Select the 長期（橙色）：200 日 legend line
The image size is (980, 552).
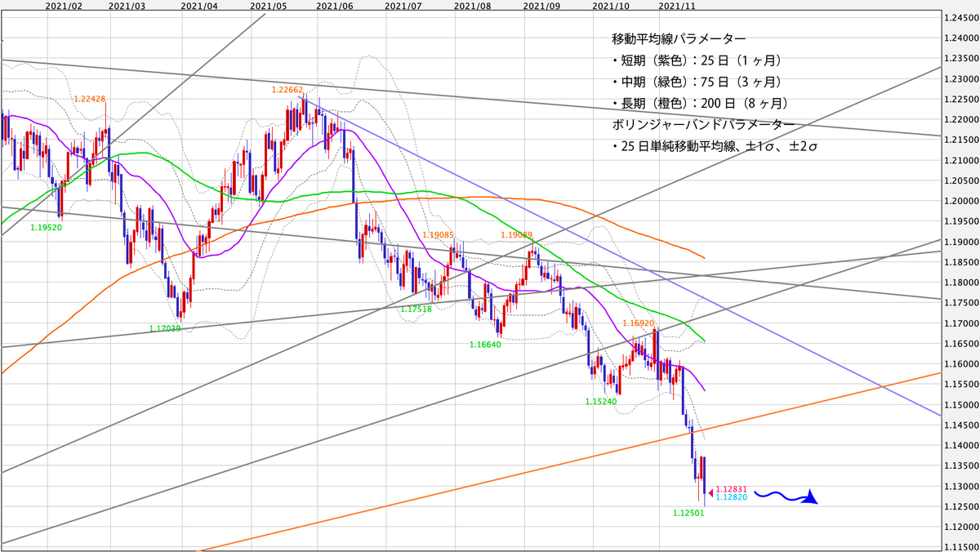click(700, 104)
